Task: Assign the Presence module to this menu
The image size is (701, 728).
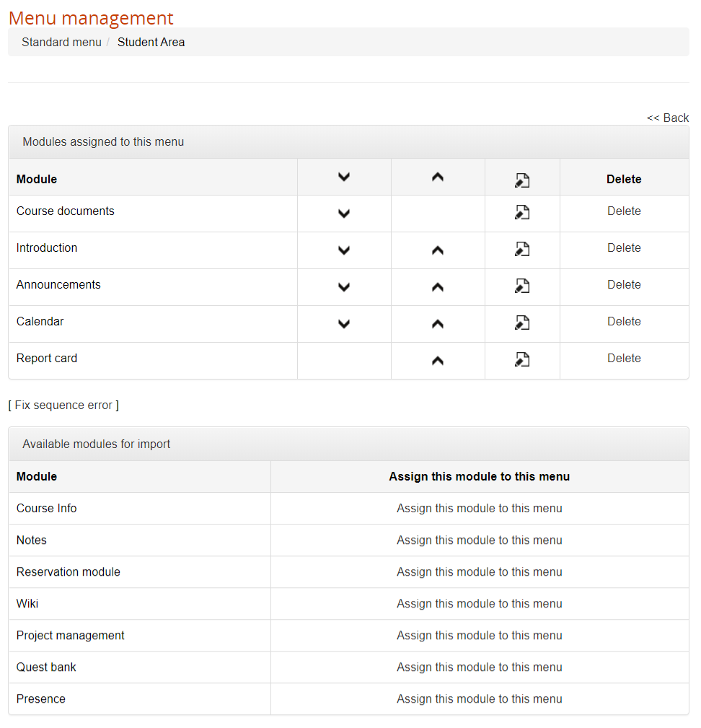Action: 479,698
